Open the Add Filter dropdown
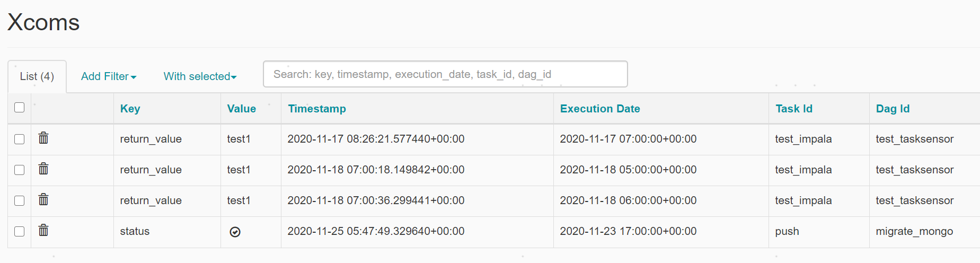The image size is (980, 263). click(109, 76)
